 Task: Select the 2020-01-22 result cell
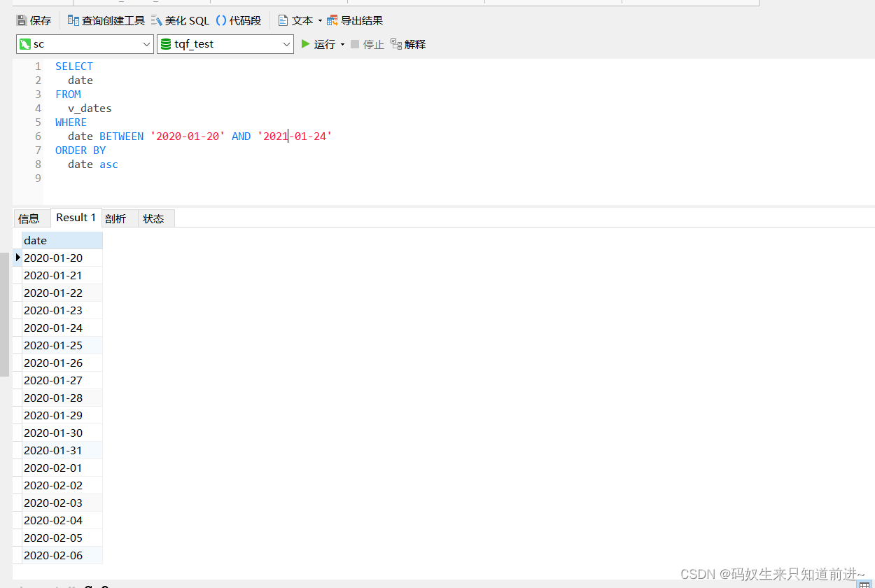[62, 293]
